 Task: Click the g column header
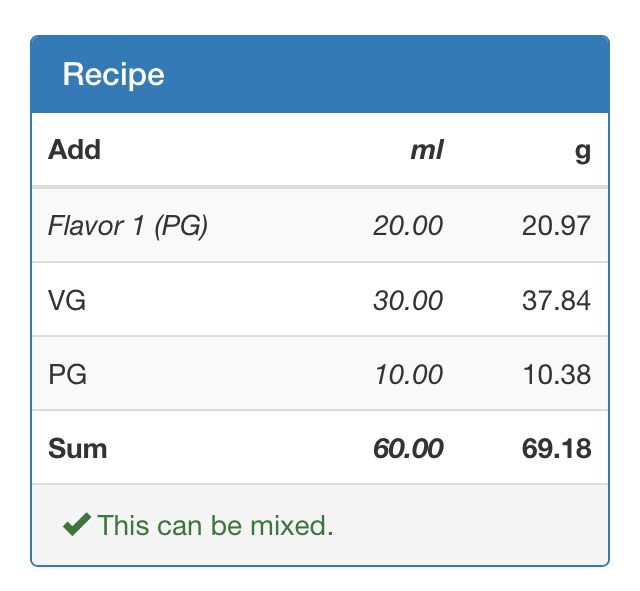[582, 152]
